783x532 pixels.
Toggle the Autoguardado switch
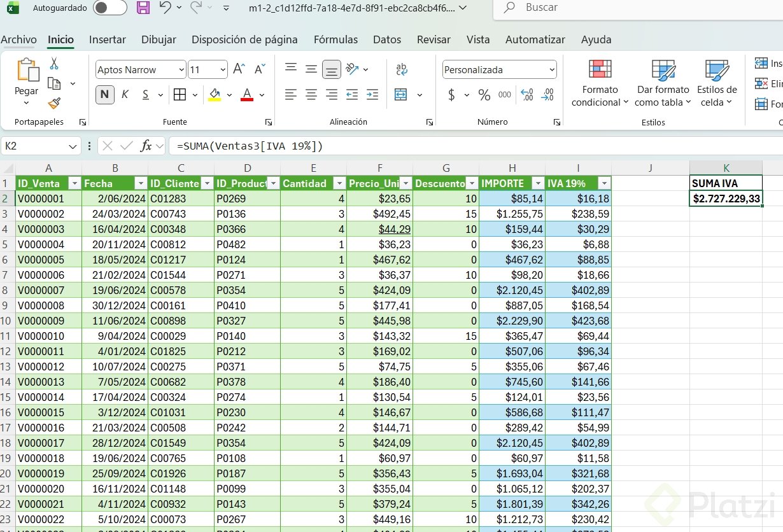[109, 8]
